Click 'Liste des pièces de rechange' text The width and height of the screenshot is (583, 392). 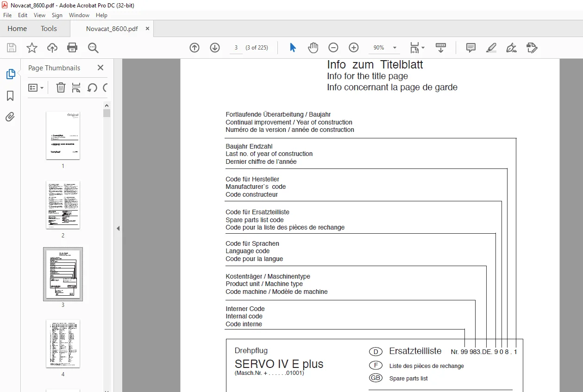[x=426, y=366]
